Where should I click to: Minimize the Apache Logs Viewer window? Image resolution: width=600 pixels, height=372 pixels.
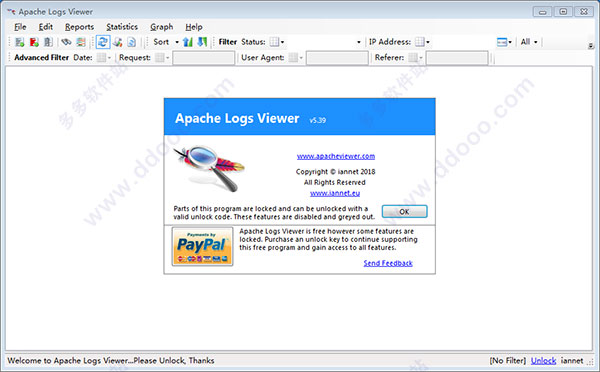(x=542, y=12)
